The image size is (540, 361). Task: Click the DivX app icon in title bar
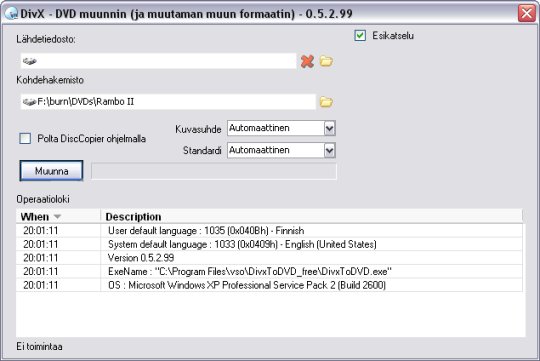point(11,14)
